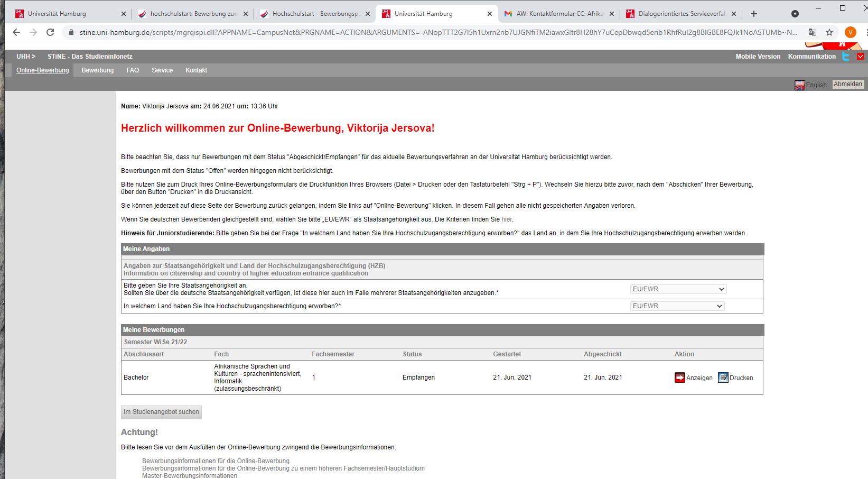Click the Google Translate icon in address bar
Image resolution: width=868 pixels, height=479 pixels.
(813, 32)
